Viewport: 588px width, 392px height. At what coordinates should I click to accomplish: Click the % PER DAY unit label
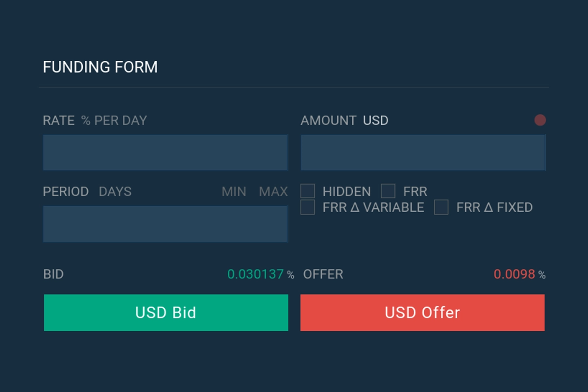click(114, 121)
